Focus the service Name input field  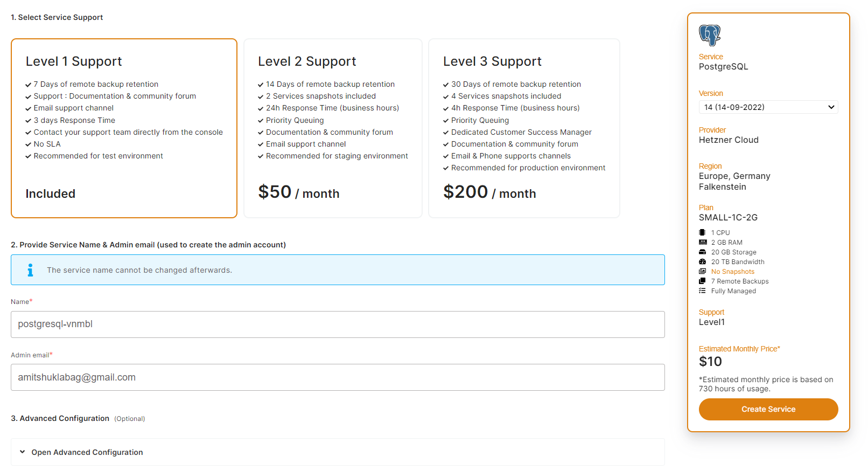(338, 324)
